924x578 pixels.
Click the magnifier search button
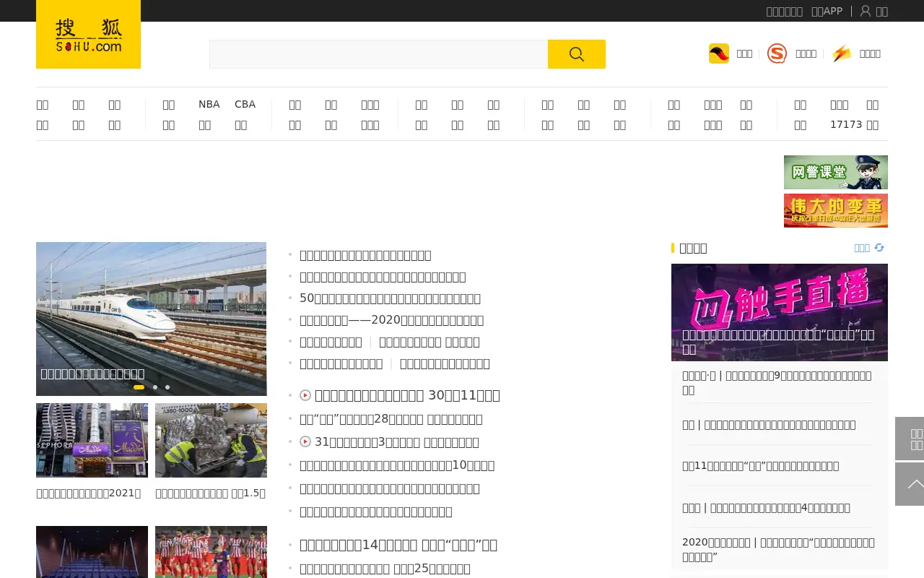576,54
